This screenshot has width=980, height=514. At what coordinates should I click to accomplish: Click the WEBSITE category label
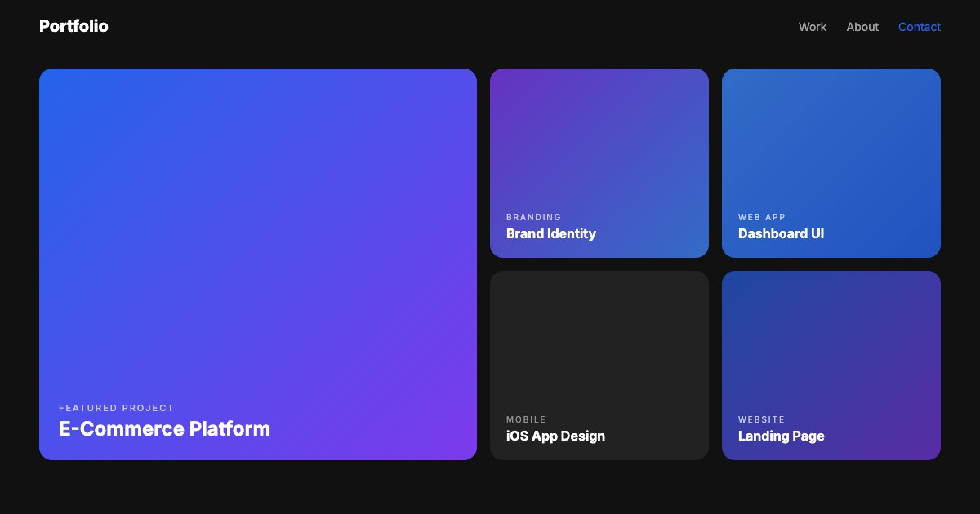click(x=761, y=419)
